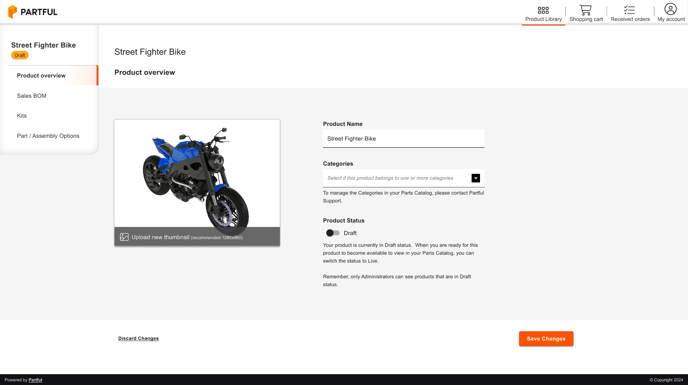Image resolution: width=688 pixels, height=385 pixels.
Task: Open the Kits section in sidebar
Action: pos(22,116)
